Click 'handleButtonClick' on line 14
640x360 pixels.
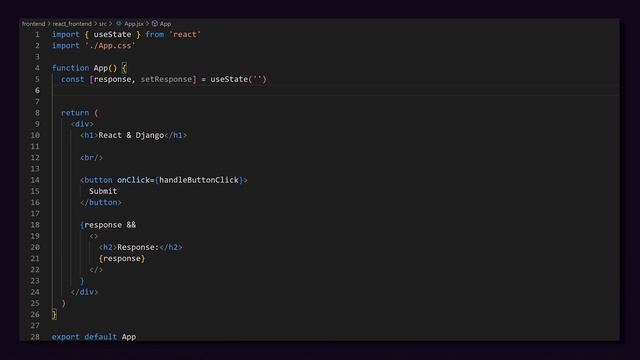point(199,180)
